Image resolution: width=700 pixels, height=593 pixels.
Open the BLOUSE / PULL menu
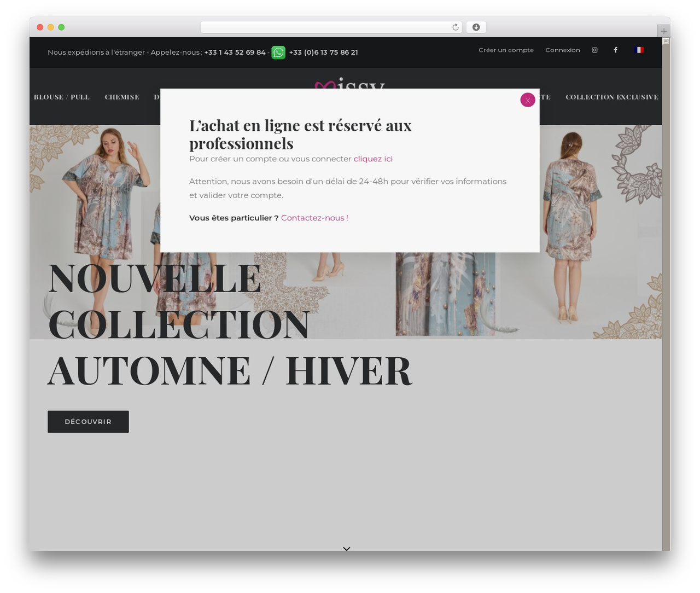click(x=62, y=97)
